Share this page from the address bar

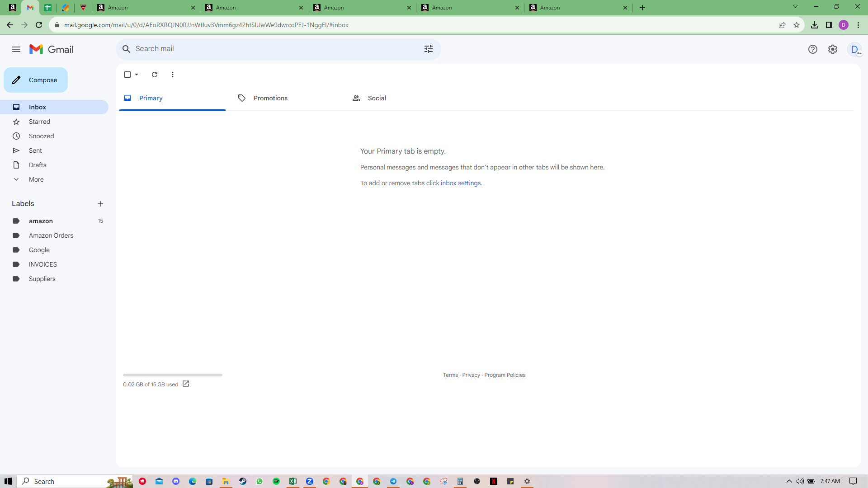coord(782,25)
